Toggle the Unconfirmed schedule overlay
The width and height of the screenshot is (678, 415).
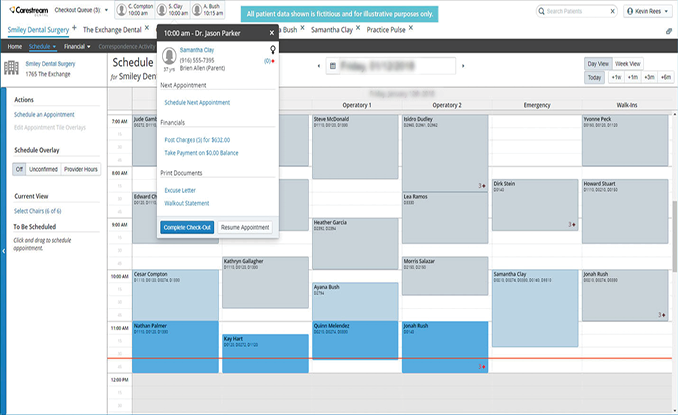(x=42, y=169)
